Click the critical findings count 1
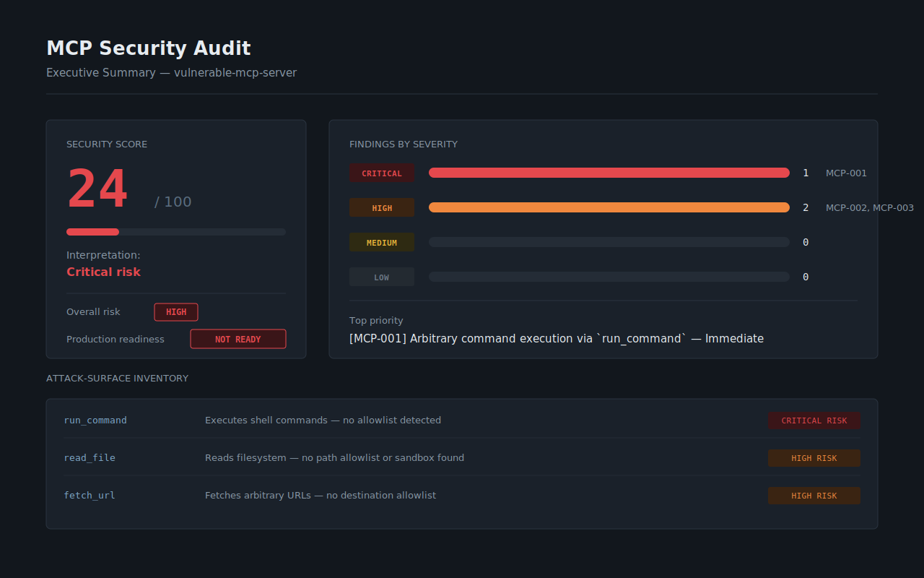 coord(806,173)
